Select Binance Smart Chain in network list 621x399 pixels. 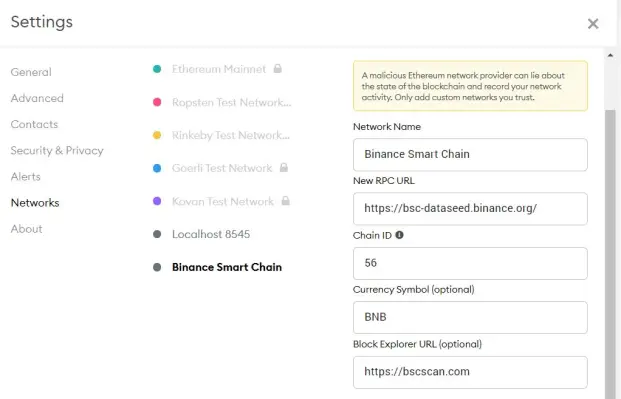point(227,267)
